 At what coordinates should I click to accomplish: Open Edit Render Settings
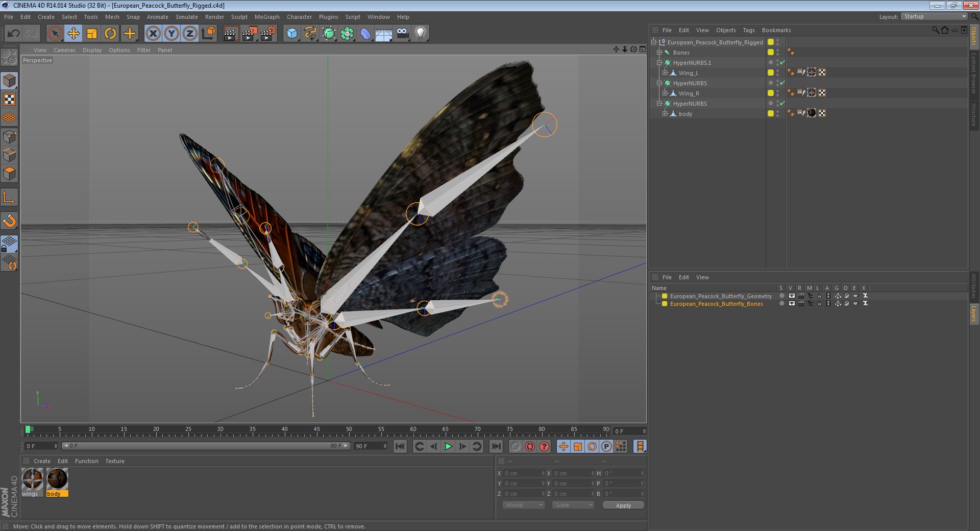268,34
